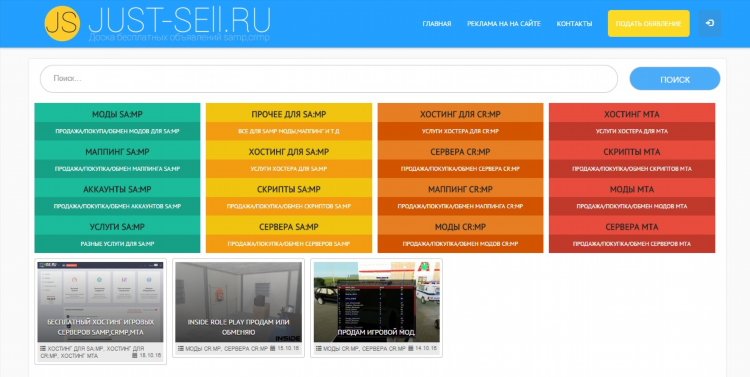Open the СЕРВЕРА CR:MP category

(x=460, y=152)
